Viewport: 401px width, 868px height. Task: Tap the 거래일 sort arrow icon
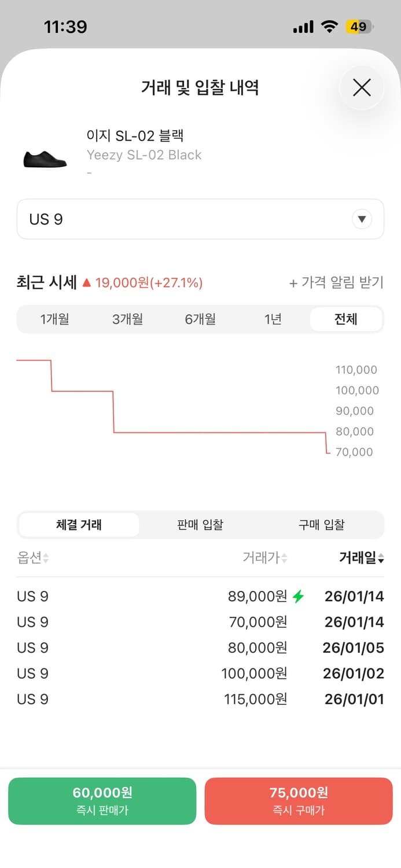pyautogui.click(x=381, y=558)
